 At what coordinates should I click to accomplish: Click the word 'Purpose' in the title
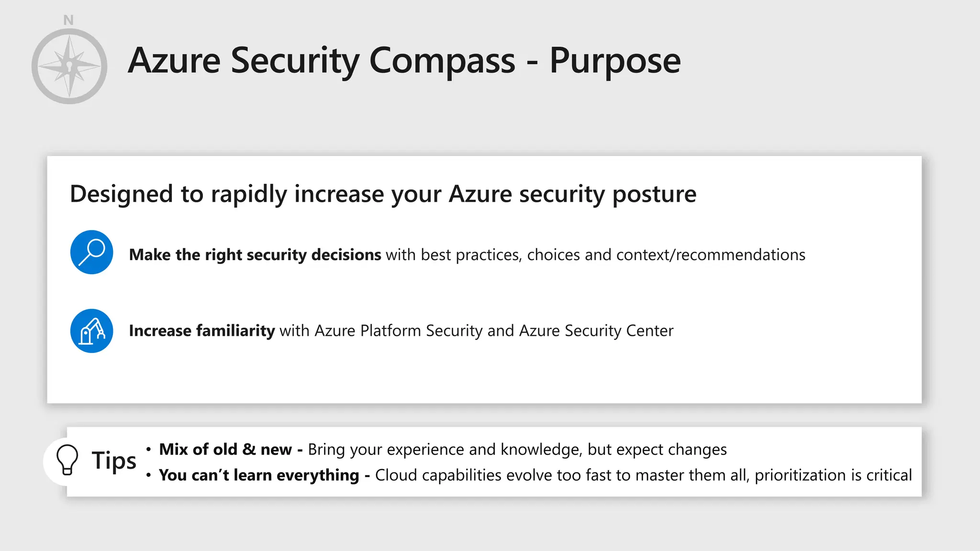click(615, 61)
